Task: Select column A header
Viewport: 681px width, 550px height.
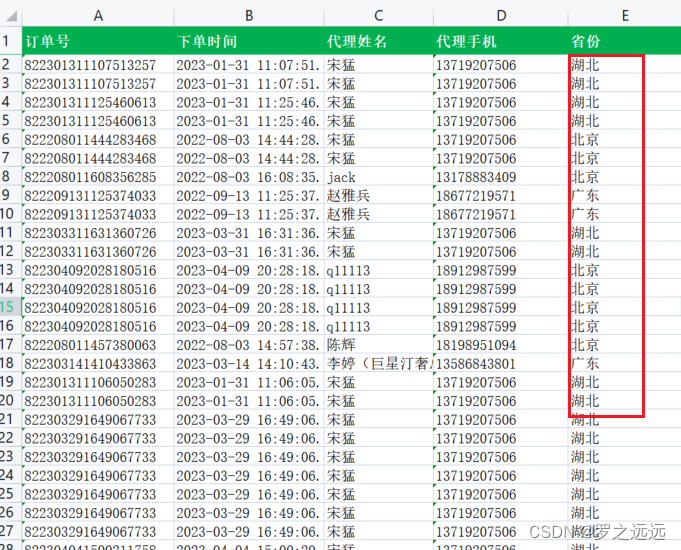Action: pyautogui.click(x=98, y=16)
